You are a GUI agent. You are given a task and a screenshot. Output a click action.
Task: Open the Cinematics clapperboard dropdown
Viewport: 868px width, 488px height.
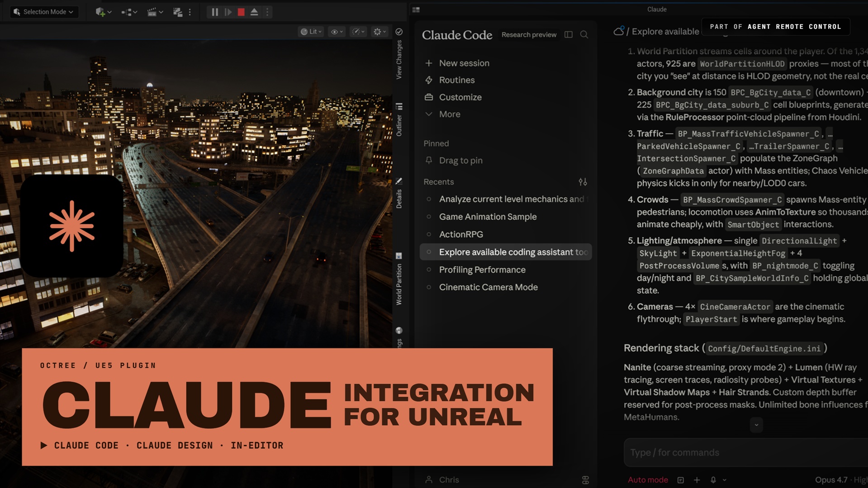pyautogui.click(x=155, y=12)
